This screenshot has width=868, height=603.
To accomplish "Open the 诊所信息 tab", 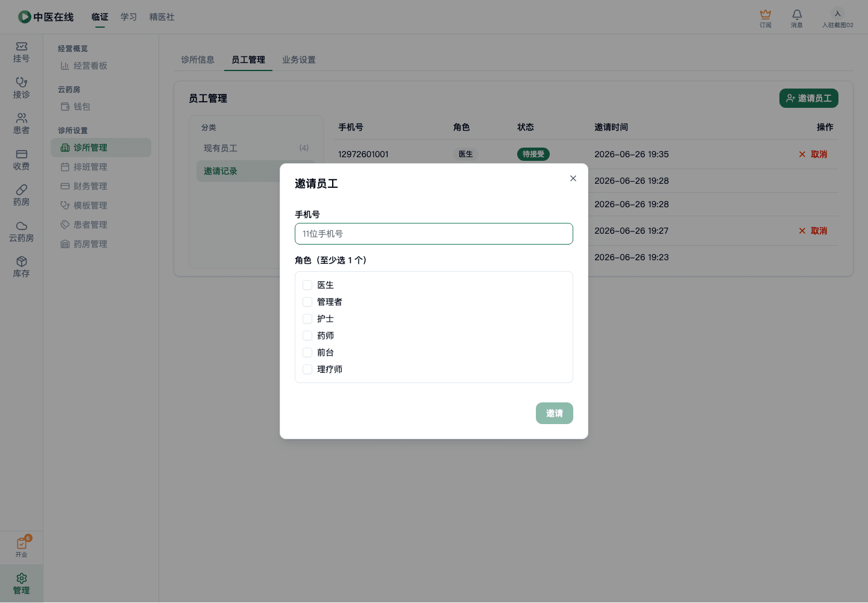I will 198,60.
